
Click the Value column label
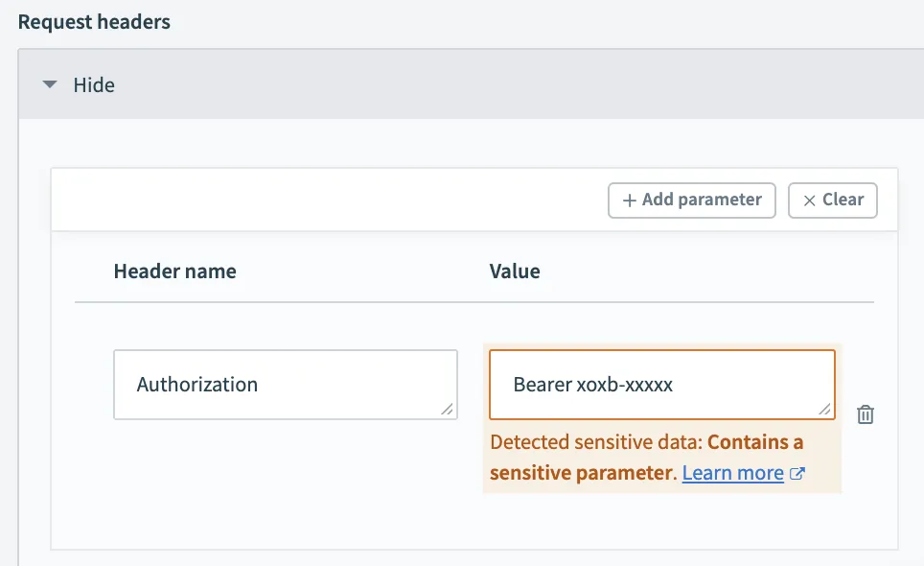coord(515,271)
